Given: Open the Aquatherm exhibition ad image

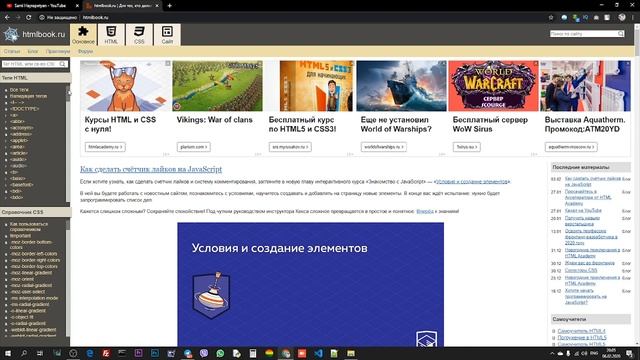Looking at the screenshot, I should [585, 86].
